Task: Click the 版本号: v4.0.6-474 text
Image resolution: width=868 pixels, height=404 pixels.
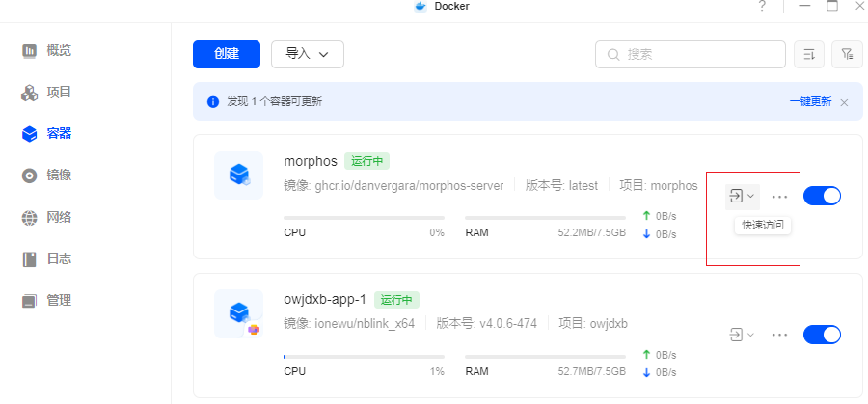Action: tap(487, 323)
